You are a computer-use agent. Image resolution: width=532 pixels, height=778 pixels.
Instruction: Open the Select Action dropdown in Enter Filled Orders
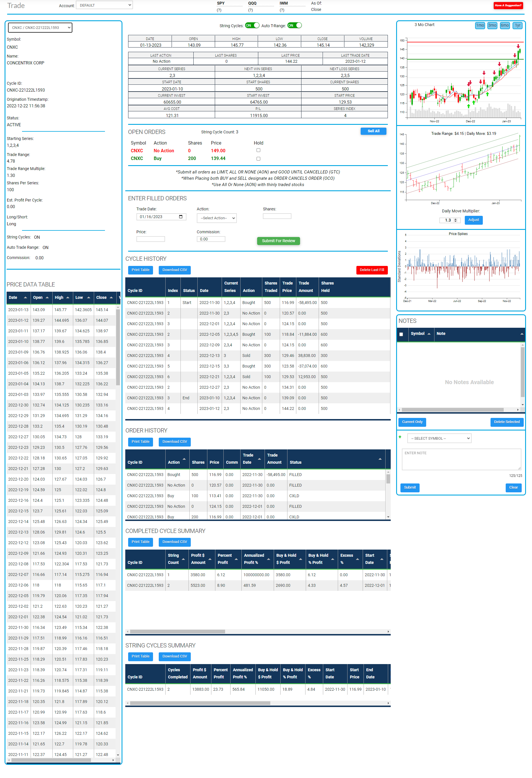(x=217, y=218)
